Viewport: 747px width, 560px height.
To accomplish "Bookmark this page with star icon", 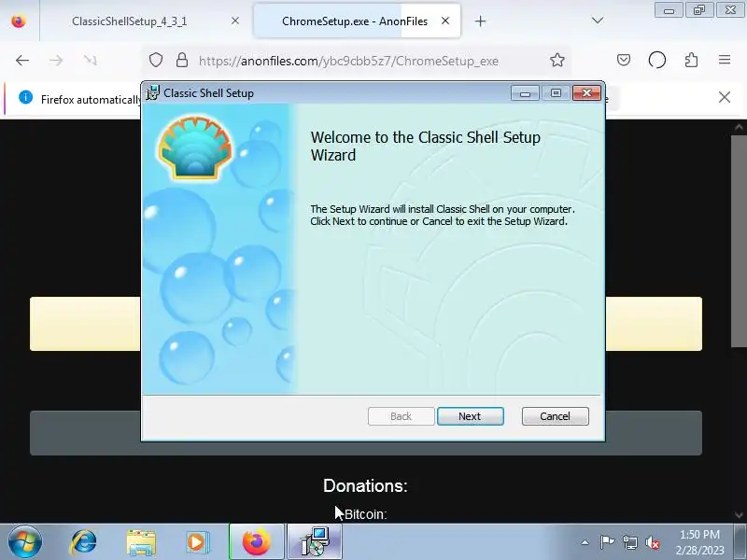I will point(557,60).
